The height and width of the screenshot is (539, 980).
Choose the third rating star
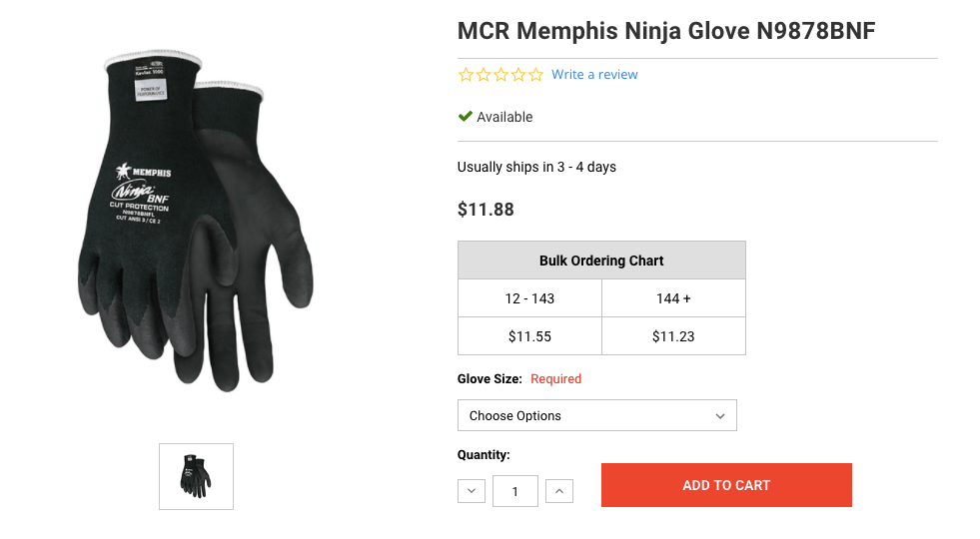click(500, 75)
